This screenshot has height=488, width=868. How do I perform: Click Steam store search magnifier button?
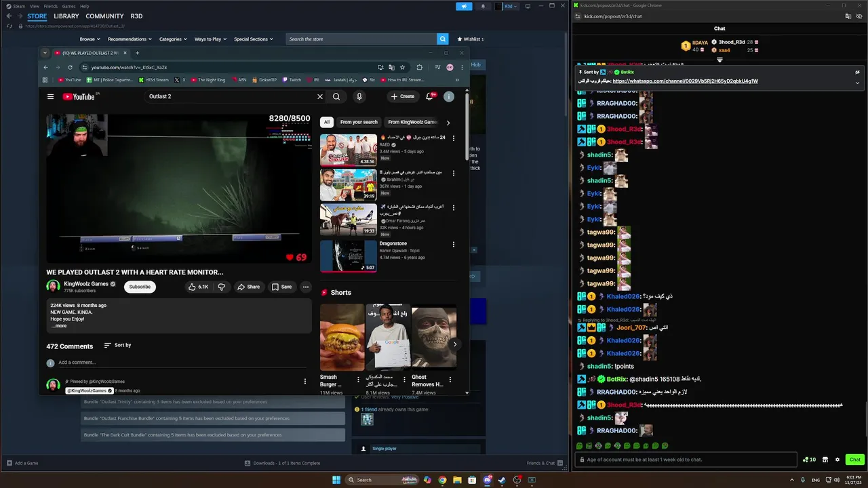(x=443, y=39)
